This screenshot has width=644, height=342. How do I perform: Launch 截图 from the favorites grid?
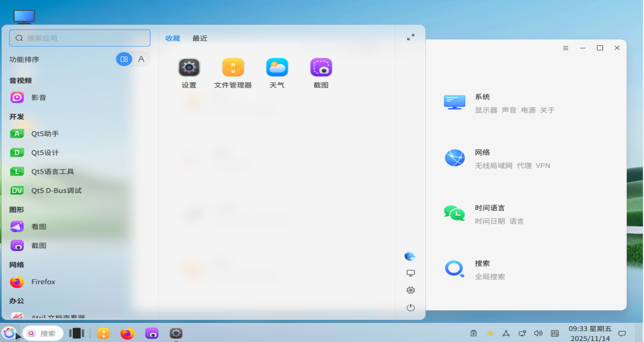pos(321,68)
